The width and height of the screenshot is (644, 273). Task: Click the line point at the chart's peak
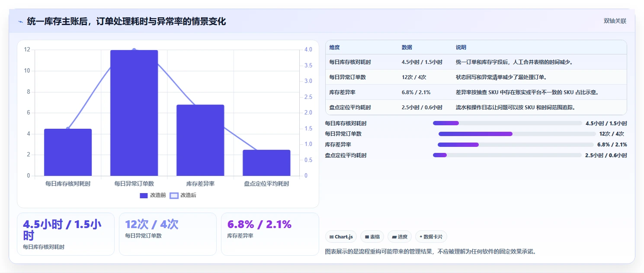134,50
